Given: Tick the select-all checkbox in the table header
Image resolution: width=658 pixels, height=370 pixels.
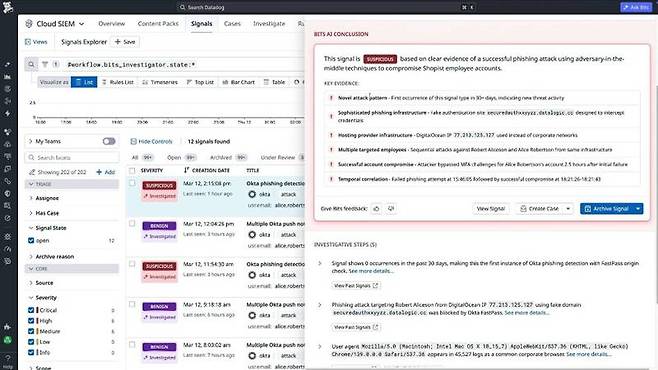Looking at the screenshot, I should click(x=132, y=170).
